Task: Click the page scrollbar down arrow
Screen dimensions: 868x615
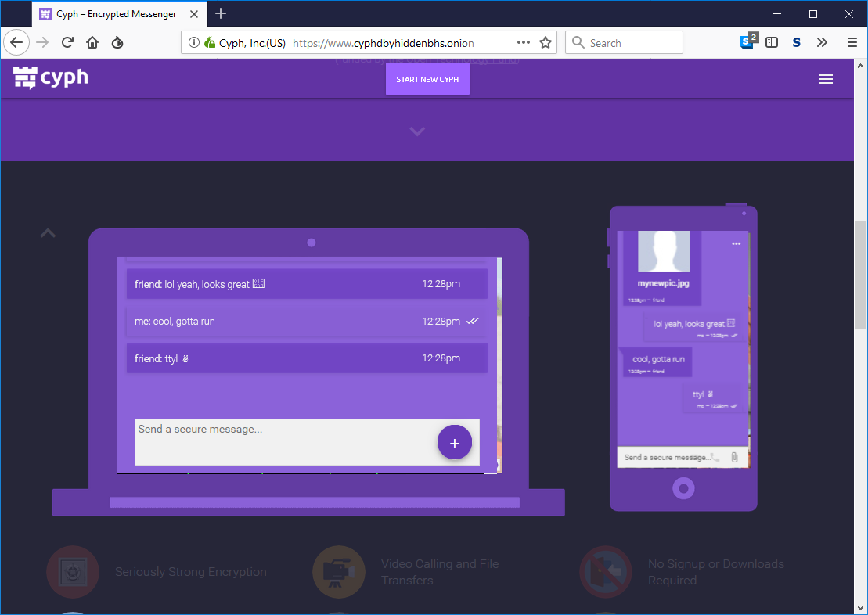Action: coord(860,608)
